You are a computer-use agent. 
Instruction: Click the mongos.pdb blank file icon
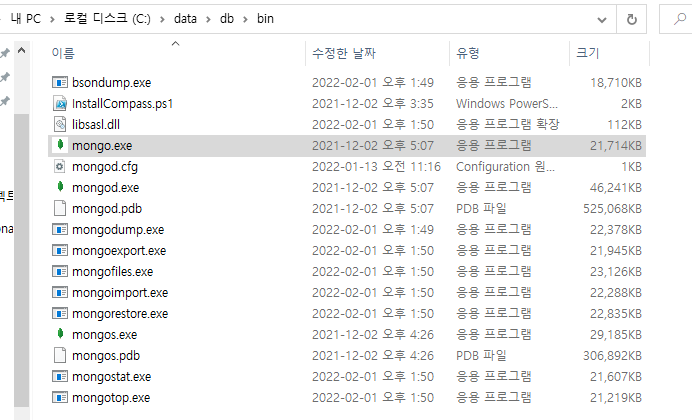click(60, 356)
